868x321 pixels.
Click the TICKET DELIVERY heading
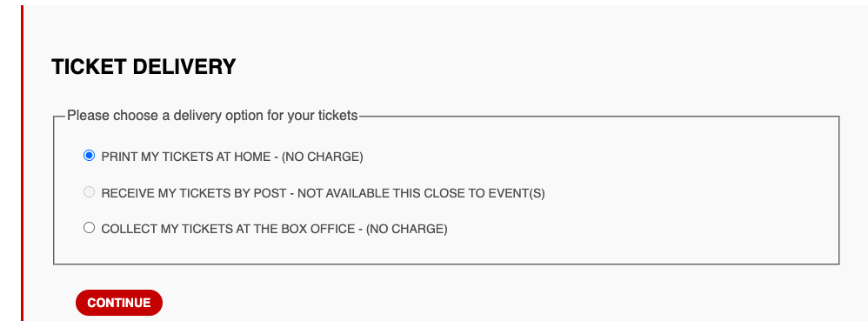(x=144, y=67)
